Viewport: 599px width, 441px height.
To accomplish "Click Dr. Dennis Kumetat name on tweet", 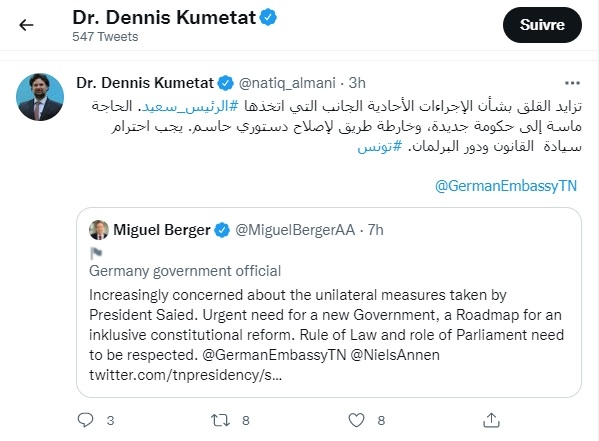I will tap(145, 83).
